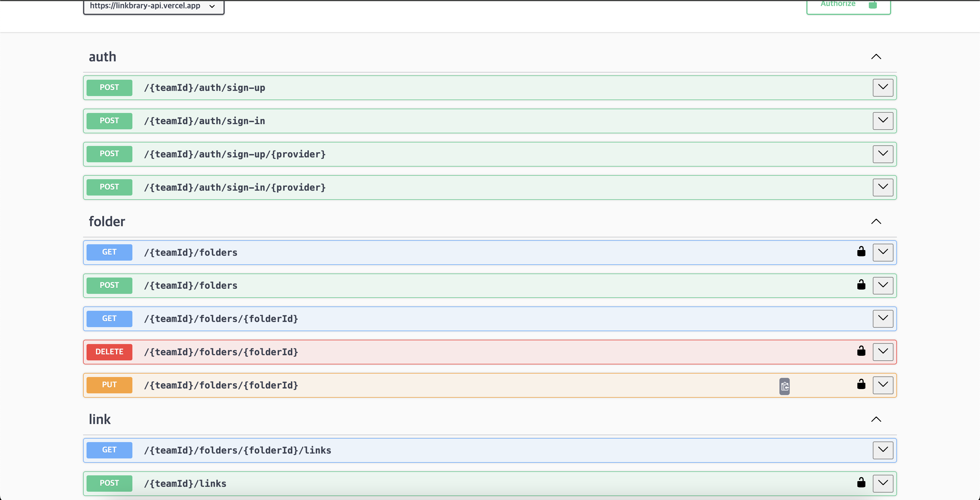Expand GET /{teamId}/folders/{folderId} arrow

coord(883,319)
